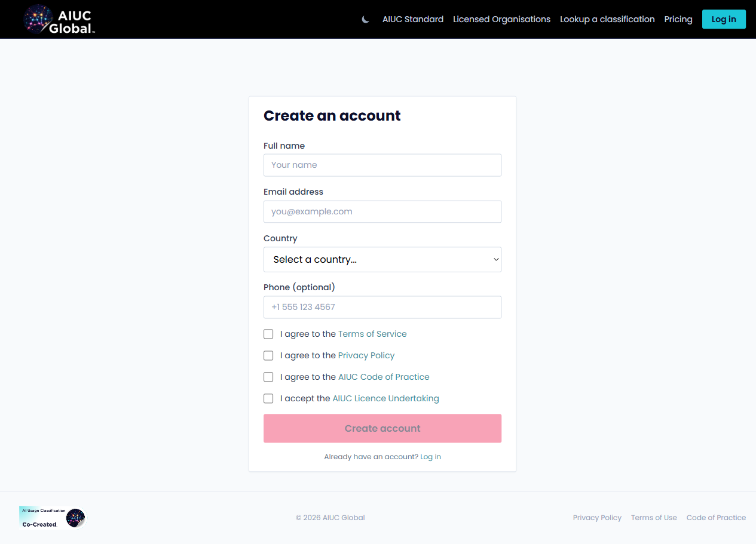This screenshot has width=756, height=544.
Task: Open the AIUC Code of Practice link
Action: pyautogui.click(x=384, y=377)
